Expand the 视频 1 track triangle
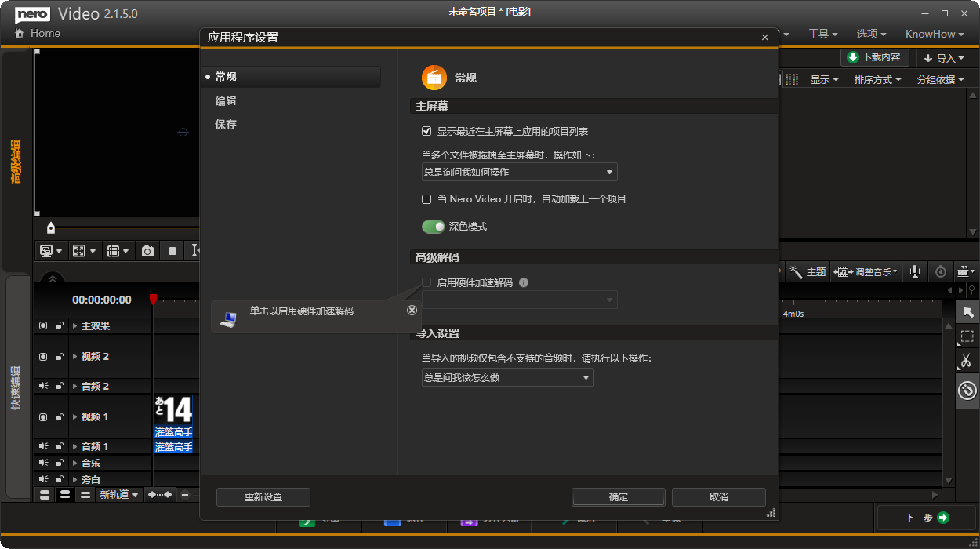980x549 pixels. 75,416
